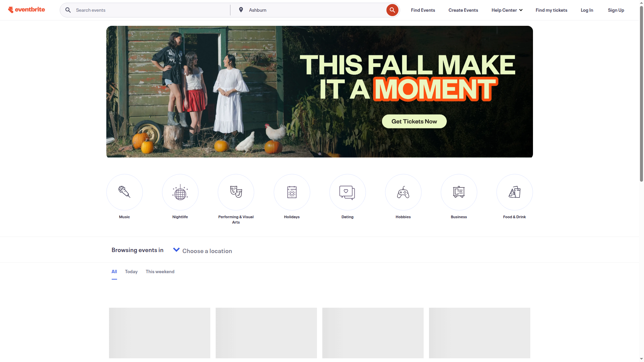Click the Eventbrite logo
Screen dimensions: 644x362
(x=26, y=9)
